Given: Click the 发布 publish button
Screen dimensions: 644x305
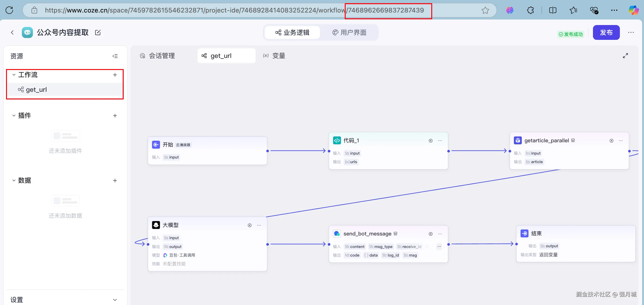Looking at the screenshot, I should click(606, 32).
